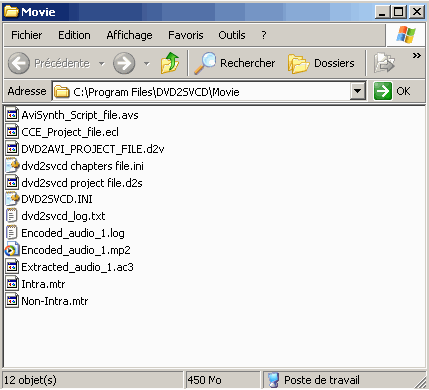Select the Intra.mtr file icon
This screenshot has height=390, width=429.
tap(12, 284)
